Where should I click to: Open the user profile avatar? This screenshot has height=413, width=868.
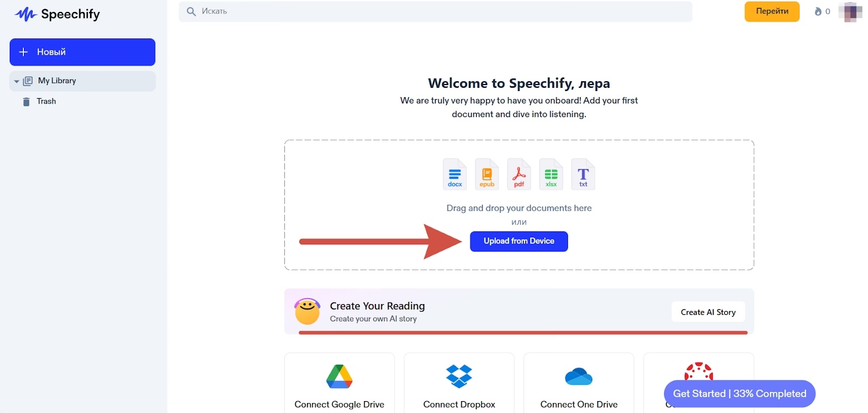click(x=850, y=12)
